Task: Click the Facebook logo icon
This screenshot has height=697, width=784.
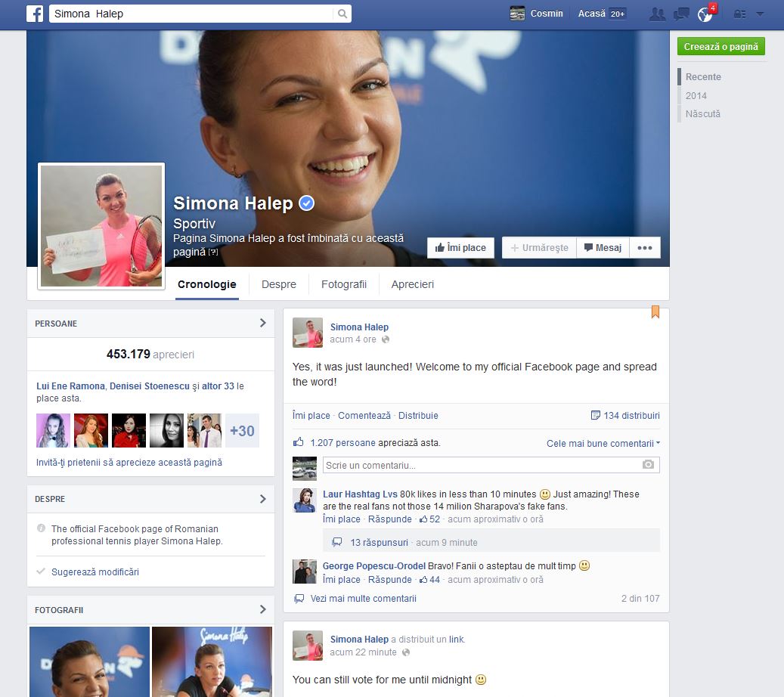Action: [35, 14]
